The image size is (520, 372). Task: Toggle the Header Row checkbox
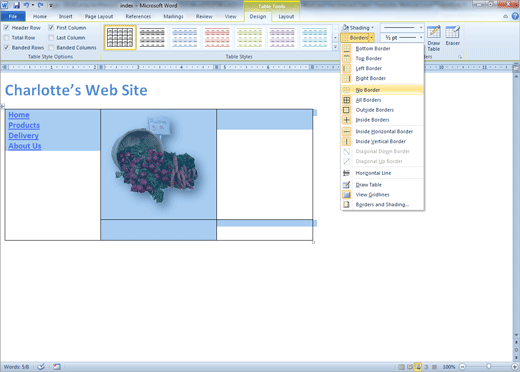pyautogui.click(x=6, y=28)
